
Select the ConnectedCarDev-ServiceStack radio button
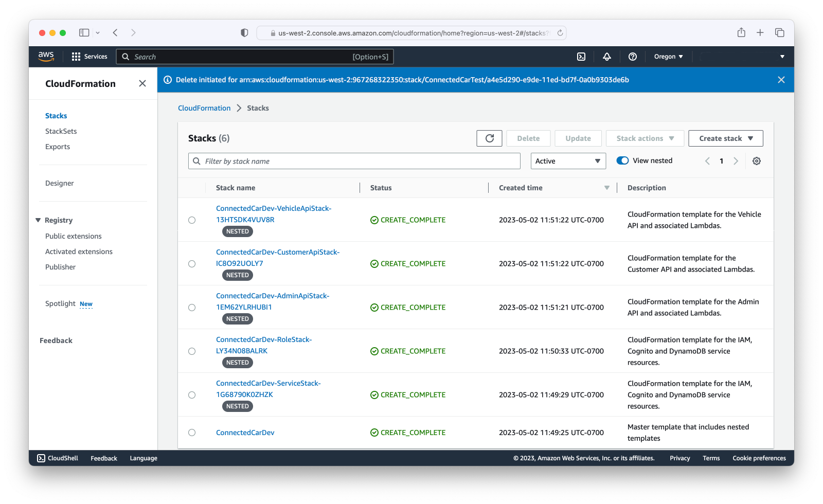192,395
